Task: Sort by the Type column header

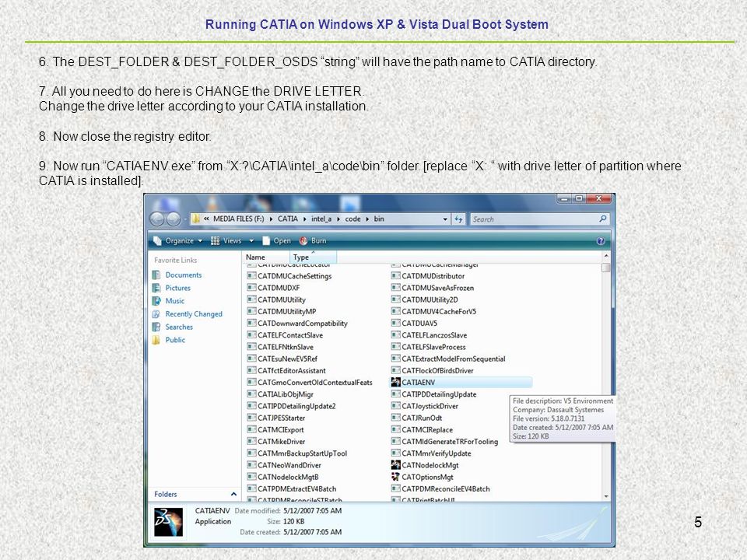Action: click(313, 257)
